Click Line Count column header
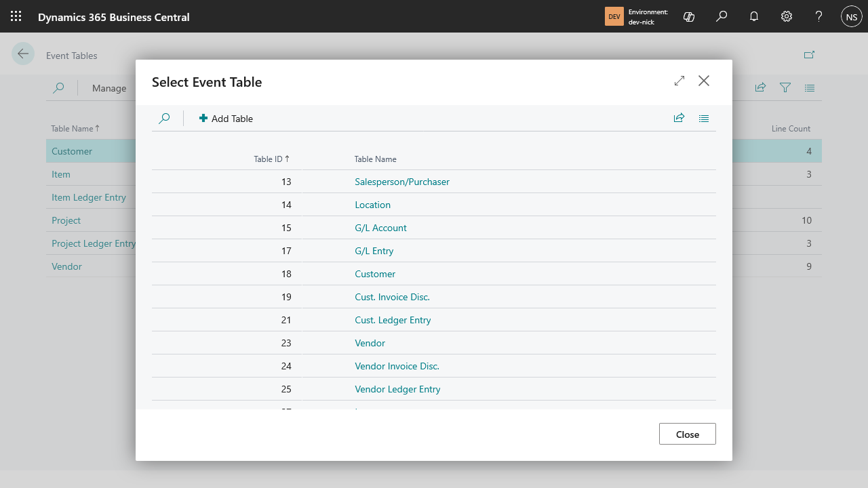The height and width of the screenshot is (488, 868). [791, 128]
